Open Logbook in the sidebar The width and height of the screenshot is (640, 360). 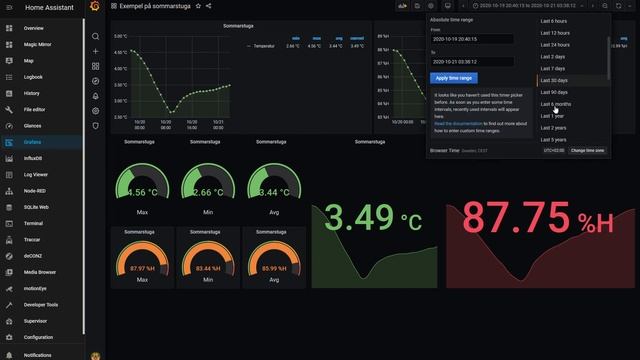pyautogui.click(x=41, y=77)
